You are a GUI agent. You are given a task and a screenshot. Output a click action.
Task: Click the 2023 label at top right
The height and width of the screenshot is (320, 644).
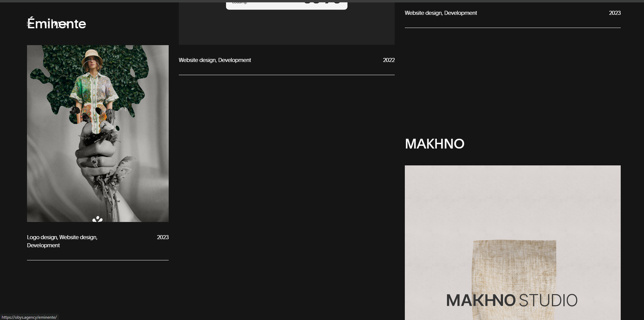pyautogui.click(x=615, y=13)
